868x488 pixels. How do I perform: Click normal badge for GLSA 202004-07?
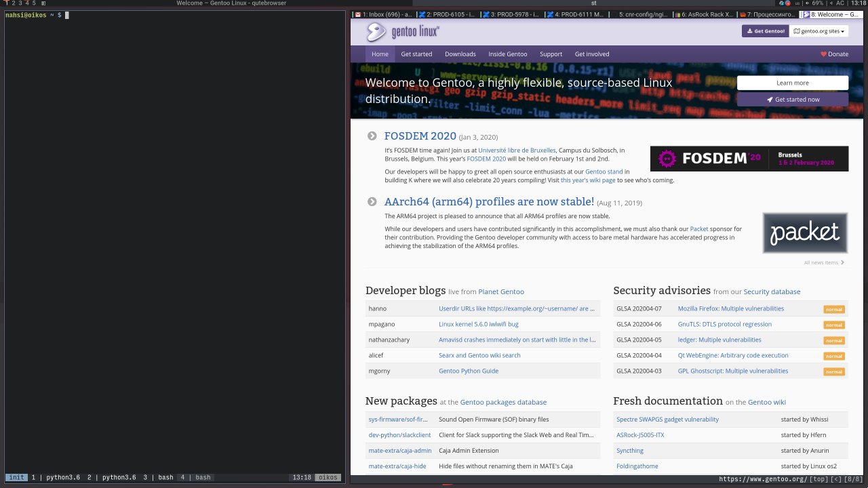coord(834,309)
